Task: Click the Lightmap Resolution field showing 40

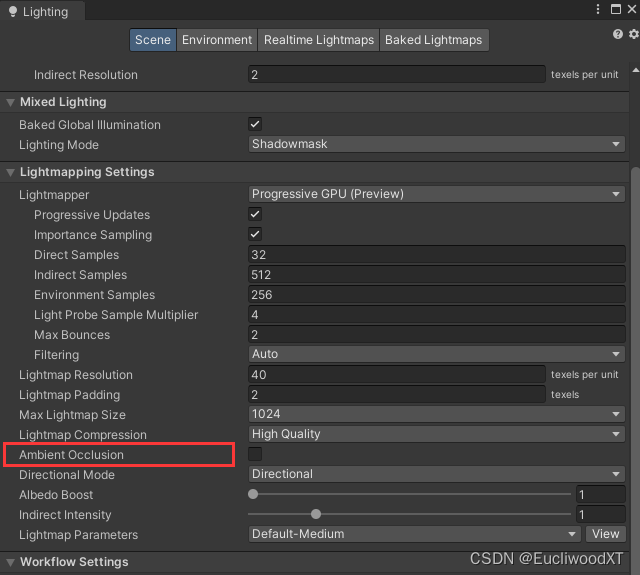Action: 397,374
